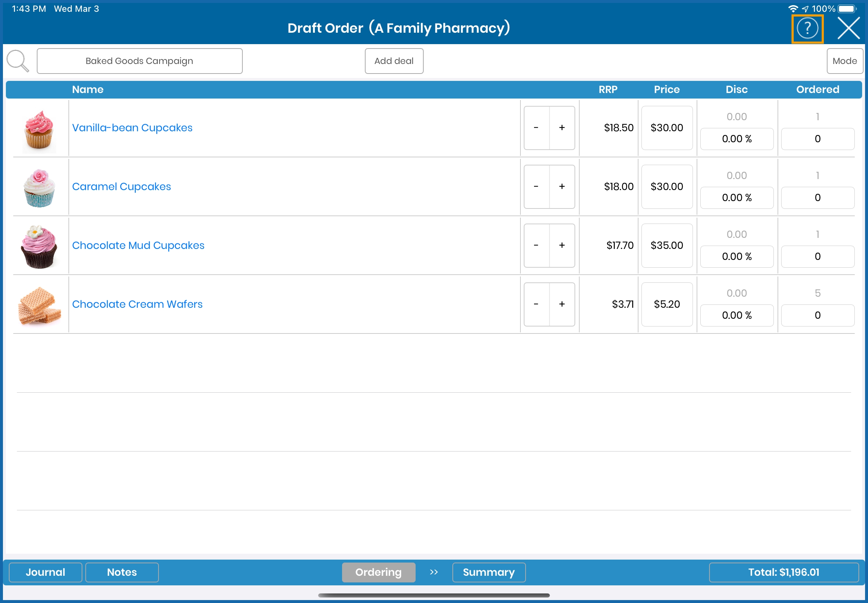Open the Journal panel

pos(45,572)
